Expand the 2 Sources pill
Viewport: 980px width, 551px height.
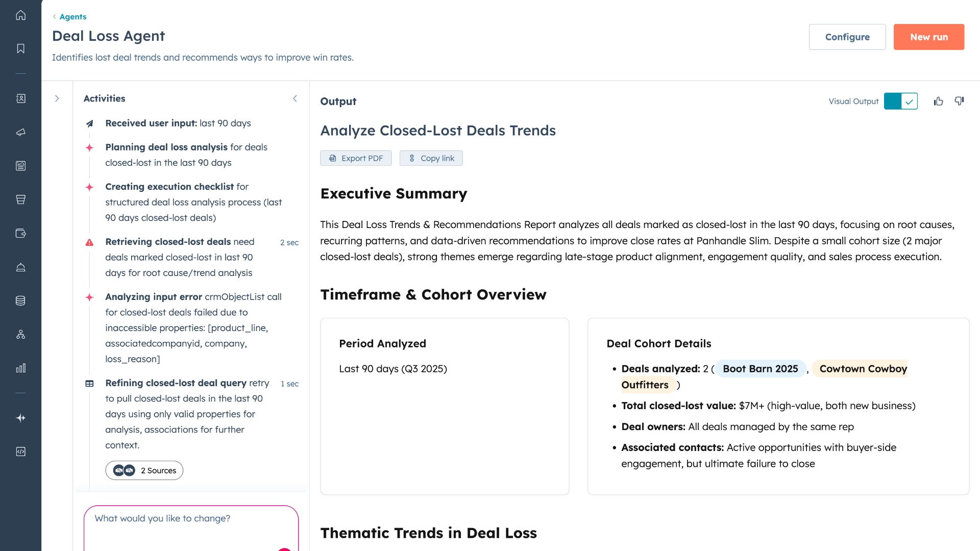point(144,470)
